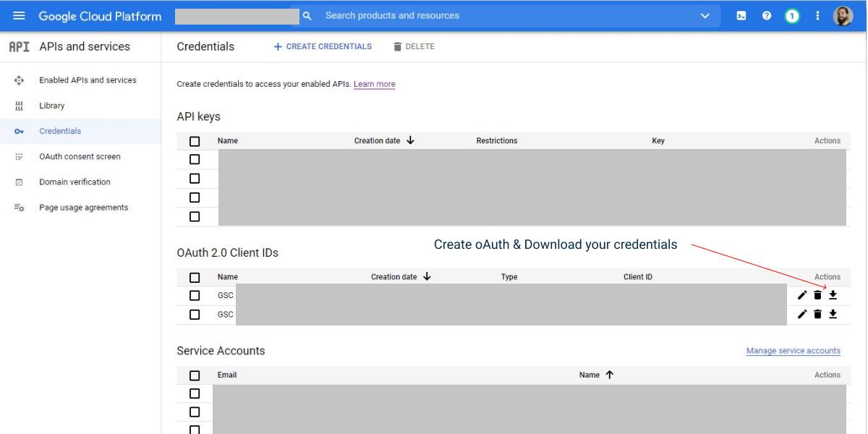This screenshot has height=434, width=868.
Task: Download credentials for the first GSC client
Action: (833, 295)
